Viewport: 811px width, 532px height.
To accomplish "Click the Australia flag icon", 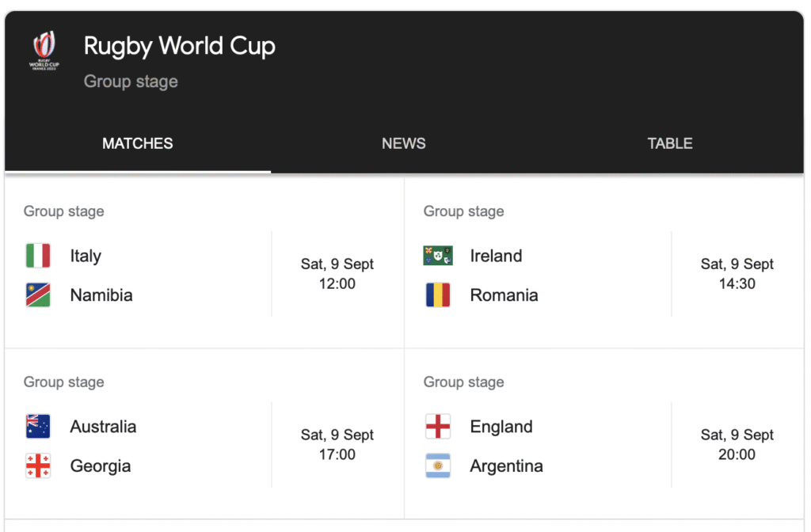I will point(38,427).
